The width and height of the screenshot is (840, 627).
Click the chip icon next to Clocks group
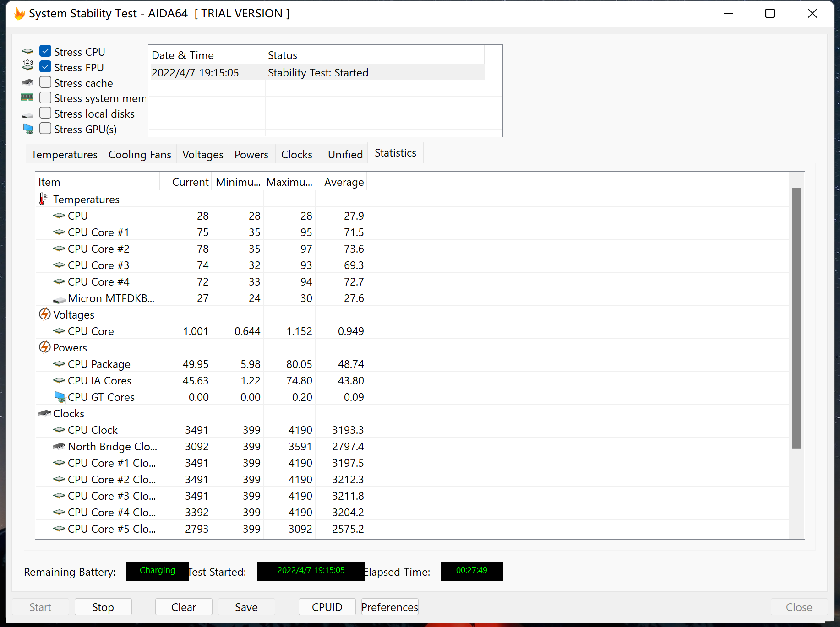click(44, 413)
